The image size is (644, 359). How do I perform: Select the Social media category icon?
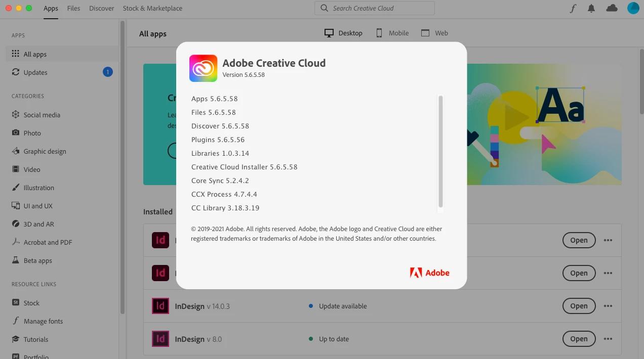[x=16, y=114]
